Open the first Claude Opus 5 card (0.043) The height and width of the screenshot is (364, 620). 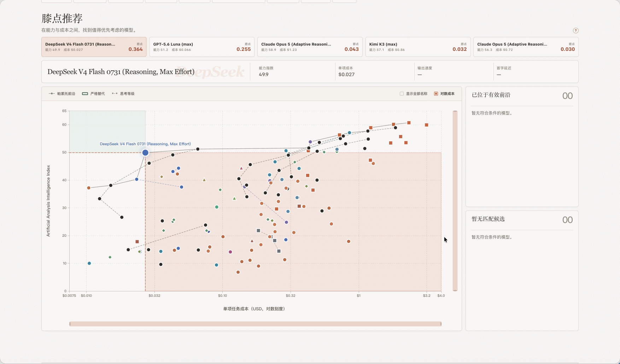tap(310, 47)
